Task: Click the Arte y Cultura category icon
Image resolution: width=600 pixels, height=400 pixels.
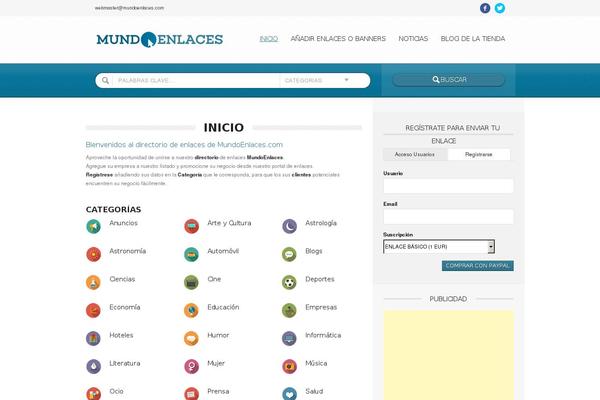Action: [x=191, y=226]
